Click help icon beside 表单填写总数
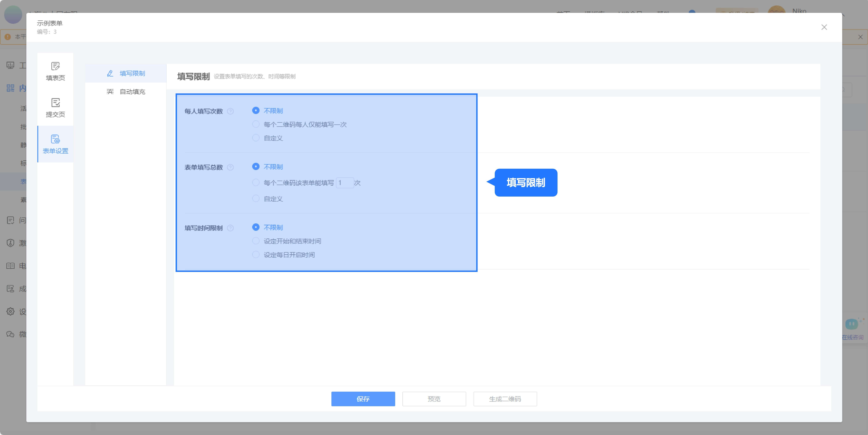The height and width of the screenshot is (435, 868). [231, 167]
